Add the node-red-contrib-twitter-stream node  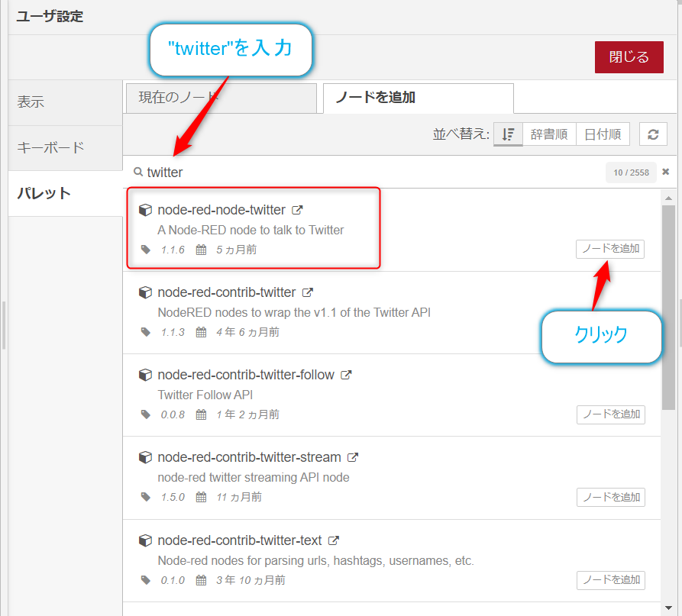(x=611, y=498)
